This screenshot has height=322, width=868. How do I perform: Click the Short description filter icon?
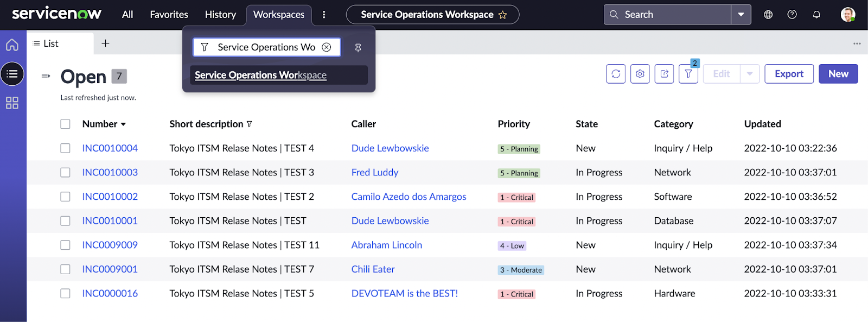click(250, 124)
